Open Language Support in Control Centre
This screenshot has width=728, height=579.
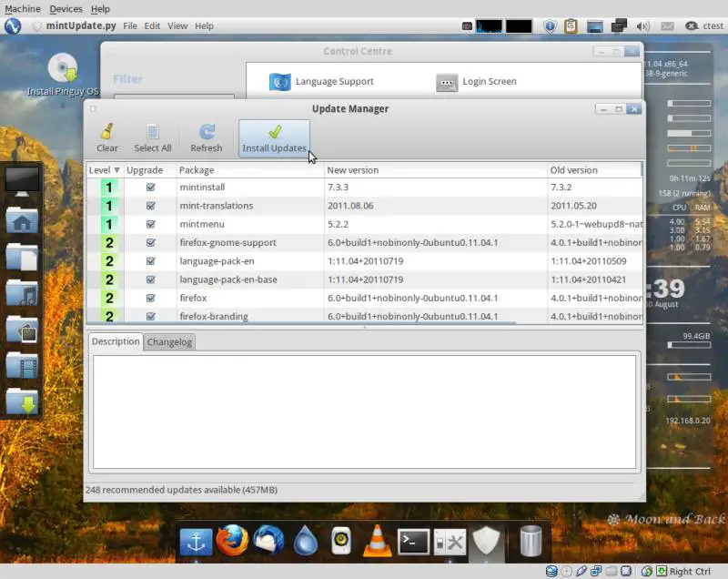point(321,82)
